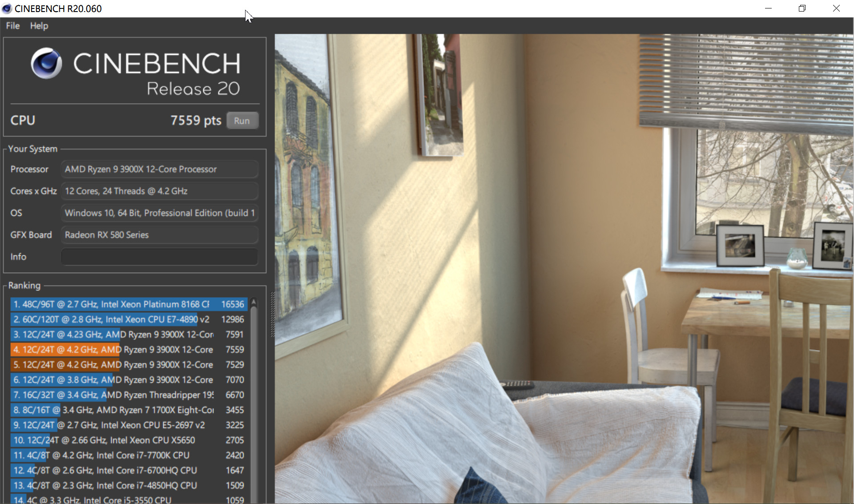Select the Ryzen Threadripper ranking entry
Image resolution: width=854 pixels, height=504 pixels.
coord(128,395)
